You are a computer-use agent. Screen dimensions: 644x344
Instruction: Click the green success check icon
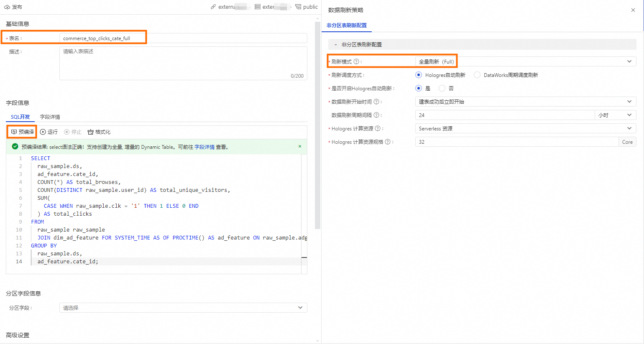coord(15,147)
